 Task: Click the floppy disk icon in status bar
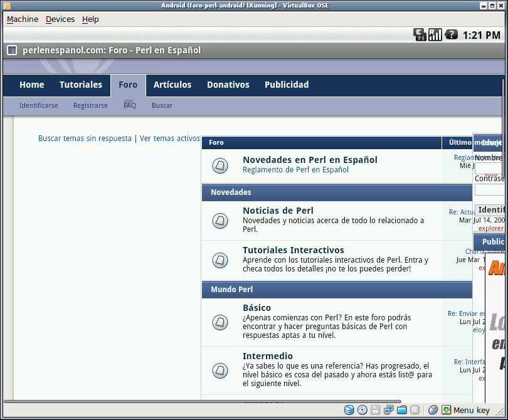click(x=375, y=410)
